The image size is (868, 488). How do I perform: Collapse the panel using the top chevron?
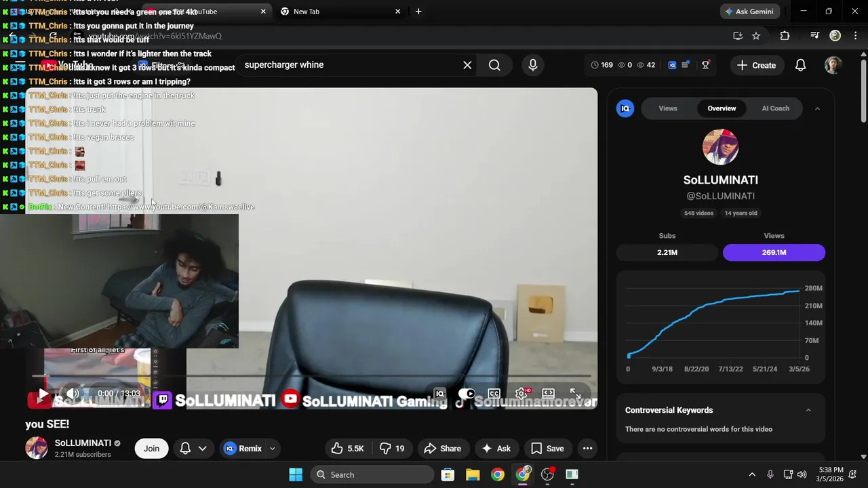click(x=817, y=108)
